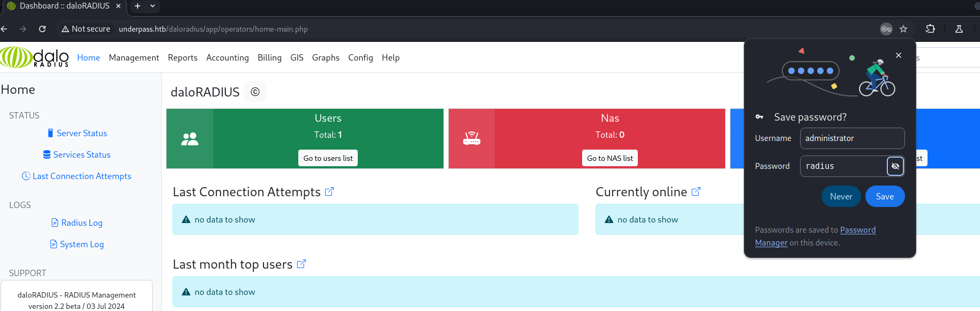Open the Home menu
The image size is (980, 311).
click(x=88, y=57)
